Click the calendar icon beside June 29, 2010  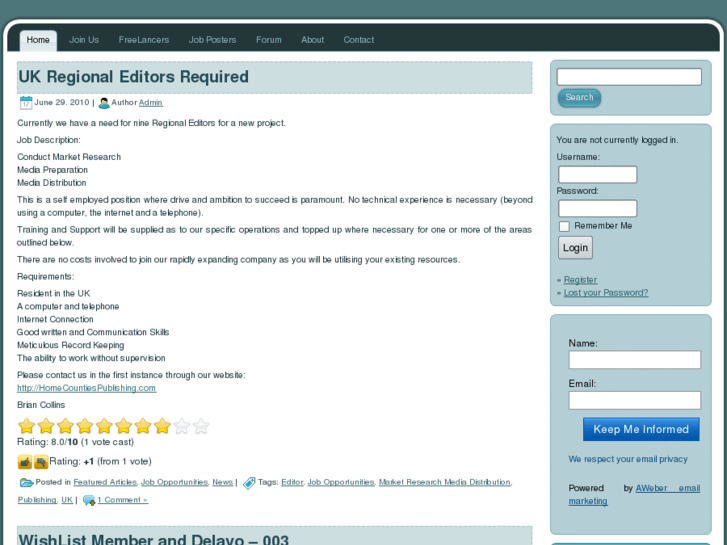26,103
